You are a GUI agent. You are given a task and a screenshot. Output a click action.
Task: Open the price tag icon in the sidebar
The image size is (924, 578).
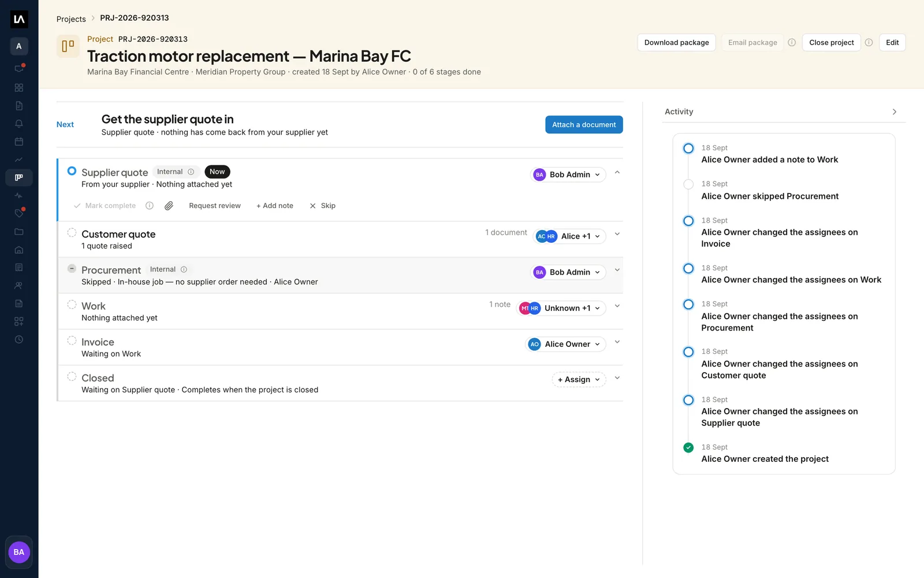(19, 213)
